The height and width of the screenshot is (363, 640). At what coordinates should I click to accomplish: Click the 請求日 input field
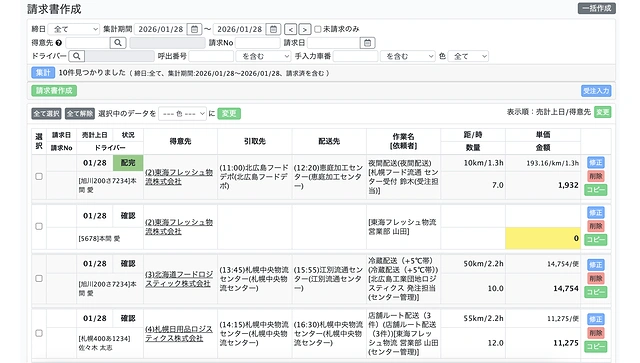(333, 42)
